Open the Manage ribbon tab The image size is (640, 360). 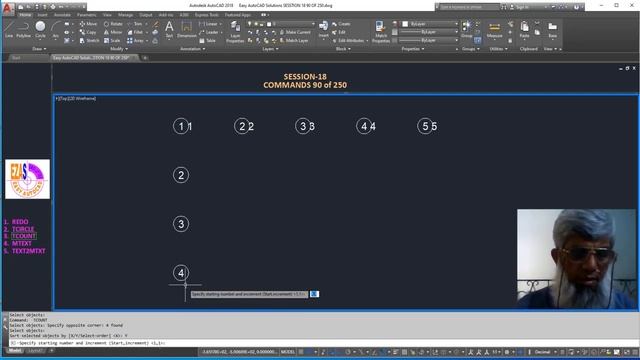[x=125, y=15]
